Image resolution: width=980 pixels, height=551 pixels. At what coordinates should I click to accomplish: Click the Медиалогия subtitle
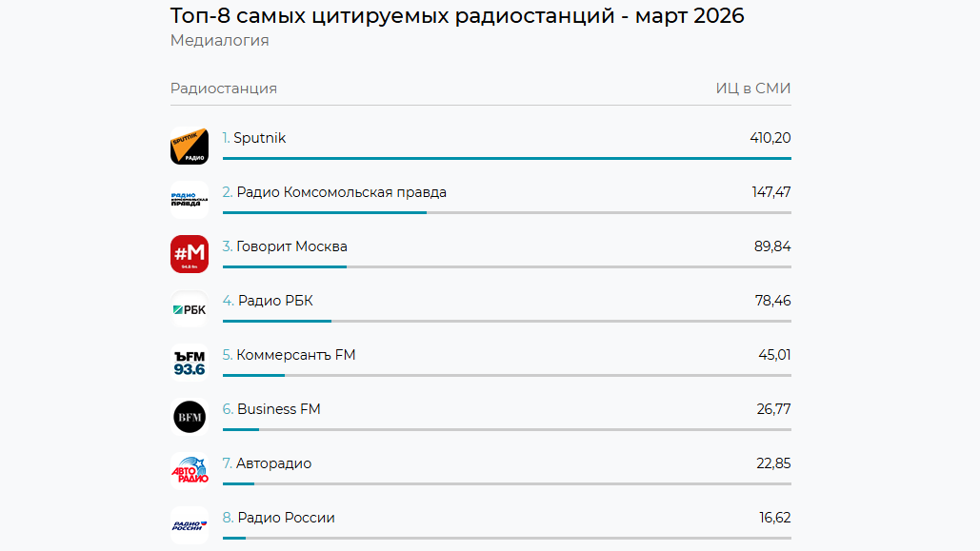219,40
